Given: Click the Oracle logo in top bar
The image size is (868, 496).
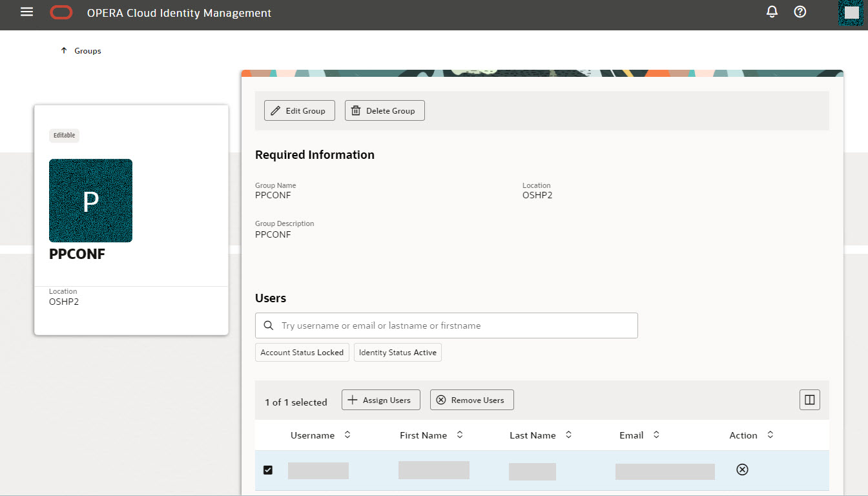Looking at the screenshot, I should [61, 12].
